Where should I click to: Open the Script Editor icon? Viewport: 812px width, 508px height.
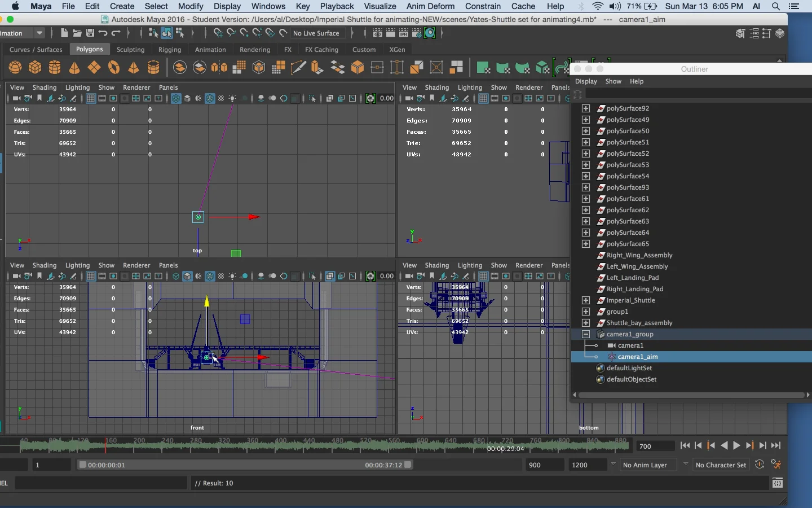[x=778, y=483]
